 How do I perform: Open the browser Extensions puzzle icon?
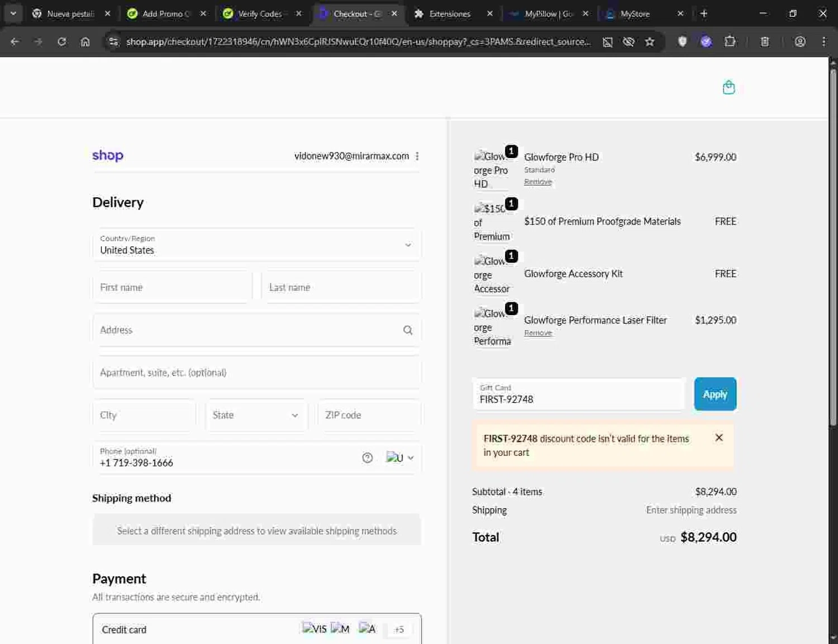point(730,41)
